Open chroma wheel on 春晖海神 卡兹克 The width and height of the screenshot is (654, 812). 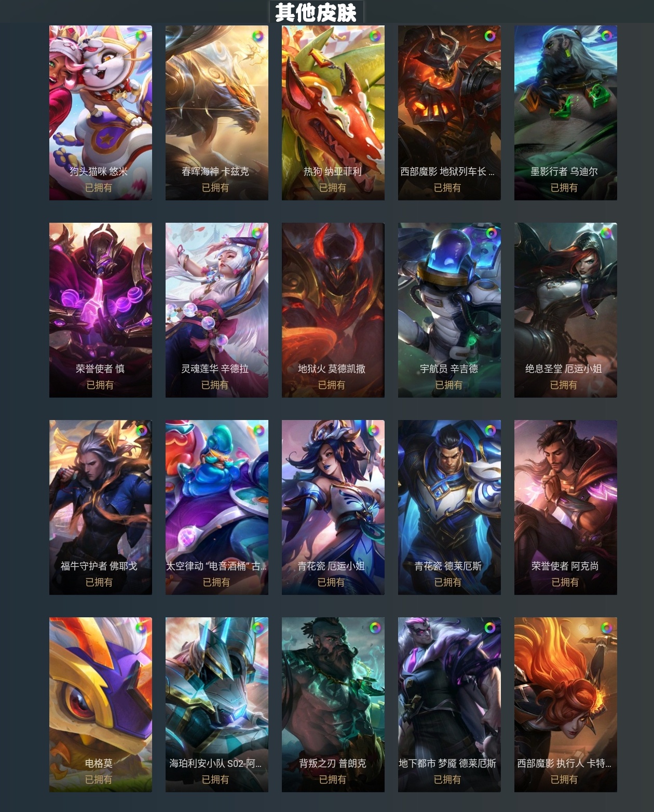click(x=258, y=36)
